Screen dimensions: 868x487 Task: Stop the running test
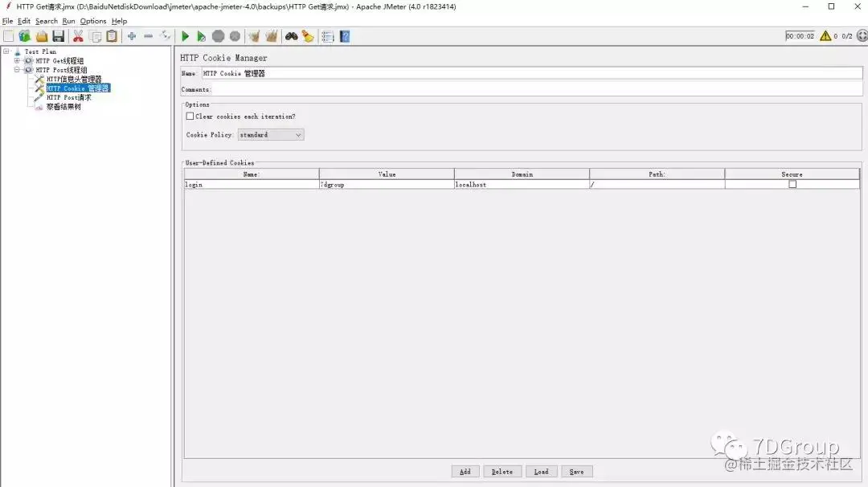pos(218,36)
